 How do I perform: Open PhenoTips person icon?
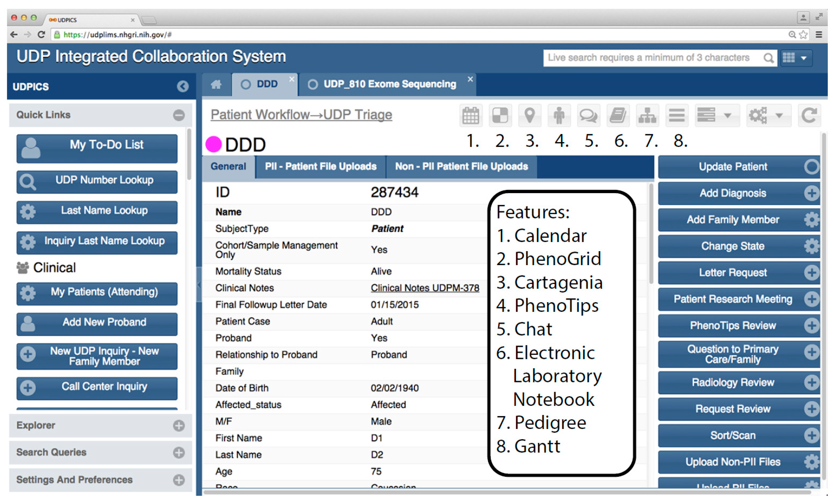coord(559,115)
